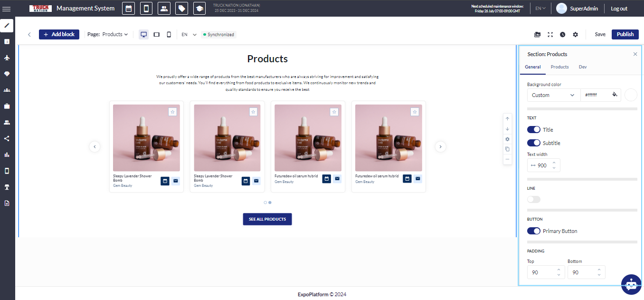Open the file upload icon in sidebar

tap(7, 203)
